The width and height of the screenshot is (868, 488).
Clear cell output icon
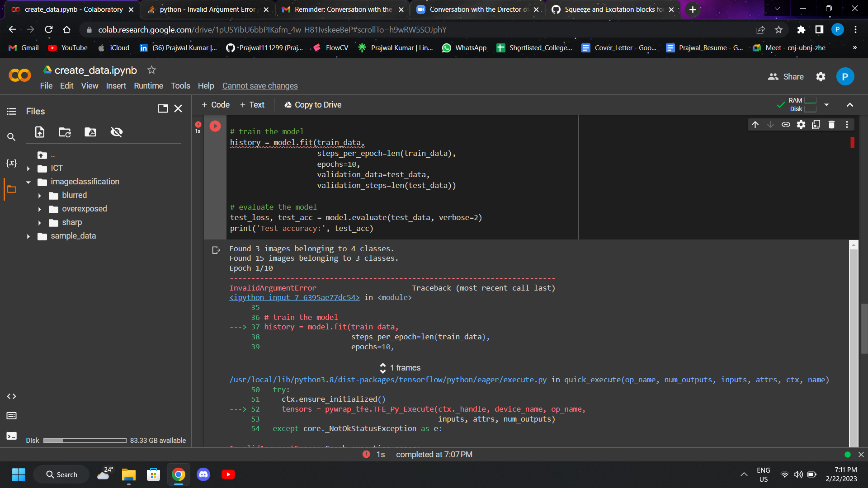tap(216, 250)
